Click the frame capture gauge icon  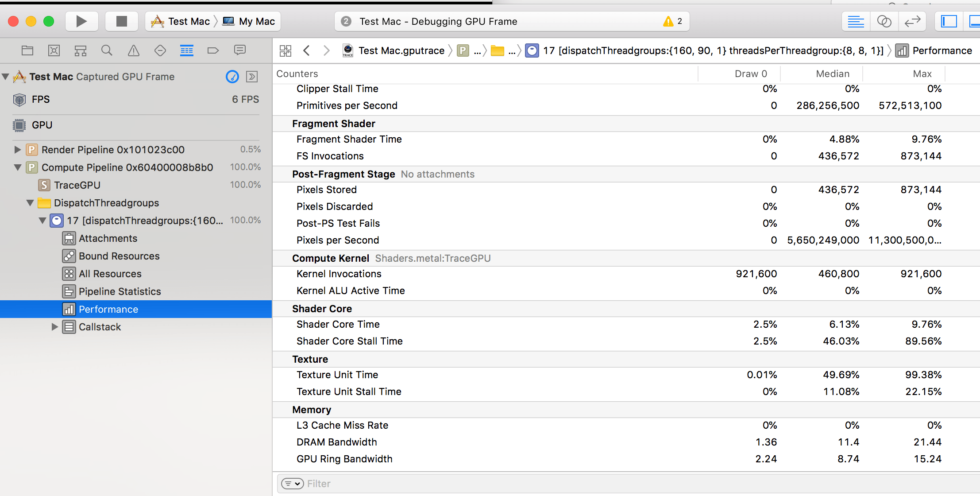tap(232, 77)
